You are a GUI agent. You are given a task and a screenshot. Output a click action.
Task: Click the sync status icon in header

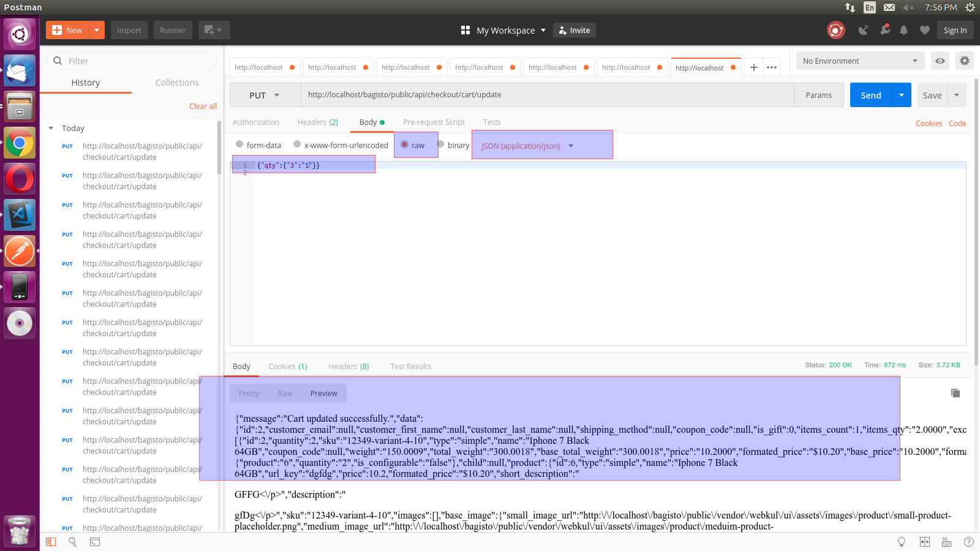[835, 30]
